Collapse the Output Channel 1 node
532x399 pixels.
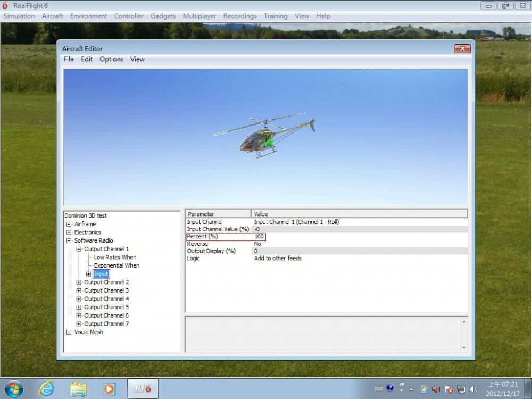[x=79, y=249]
